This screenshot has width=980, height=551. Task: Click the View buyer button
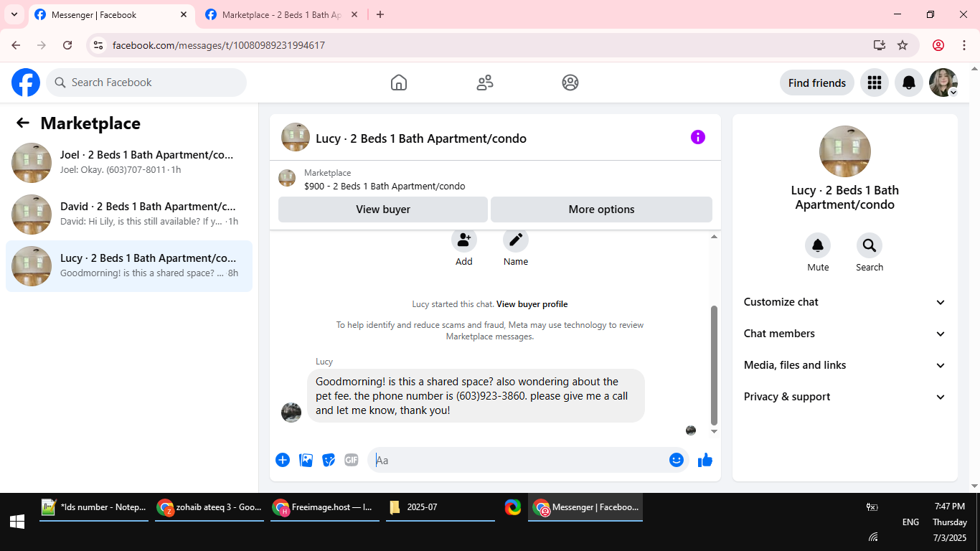tap(383, 209)
